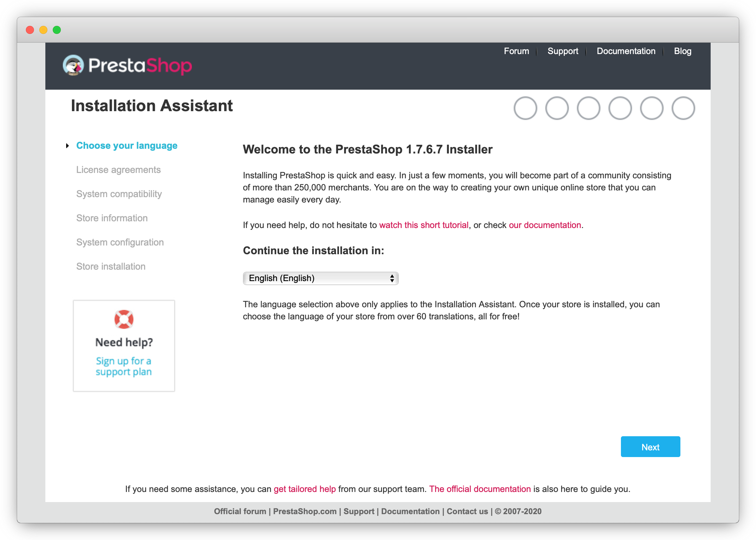This screenshot has height=540, width=756.
Task: Open the Forum link in header
Action: point(516,51)
